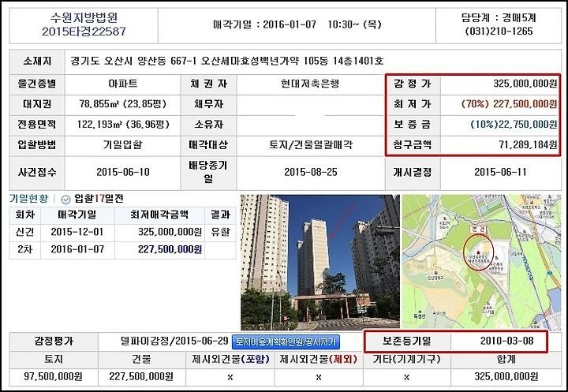Click the 청구금액 label cell
The width and height of the screenshot is (568, 392).
413,145
